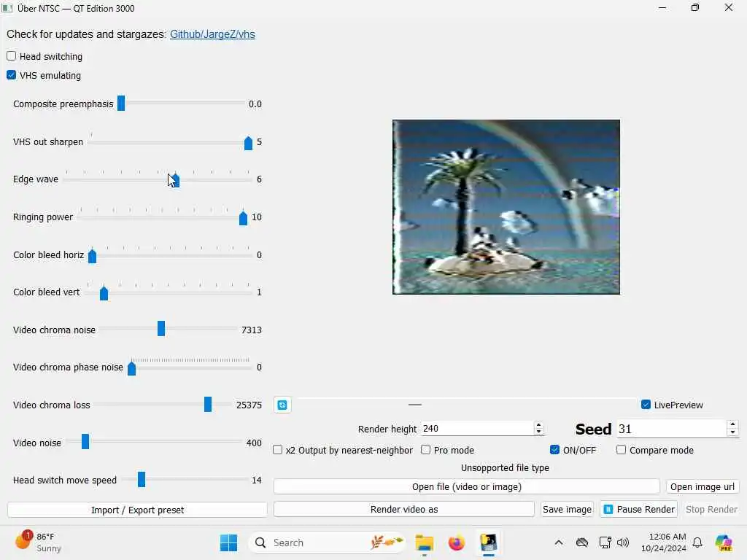Click the Über NTSC taskbar app icon
Viewport: 747px width, 560px height.
tap(488, 542)
